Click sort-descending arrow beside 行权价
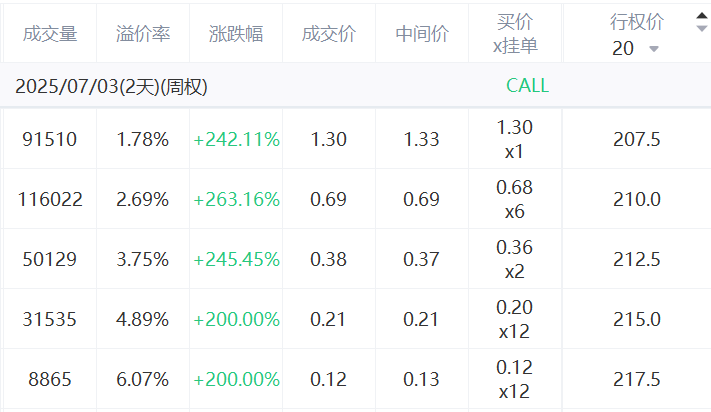Image resolution: width=711 pixels, height=412 pixels. coord(701,29)
